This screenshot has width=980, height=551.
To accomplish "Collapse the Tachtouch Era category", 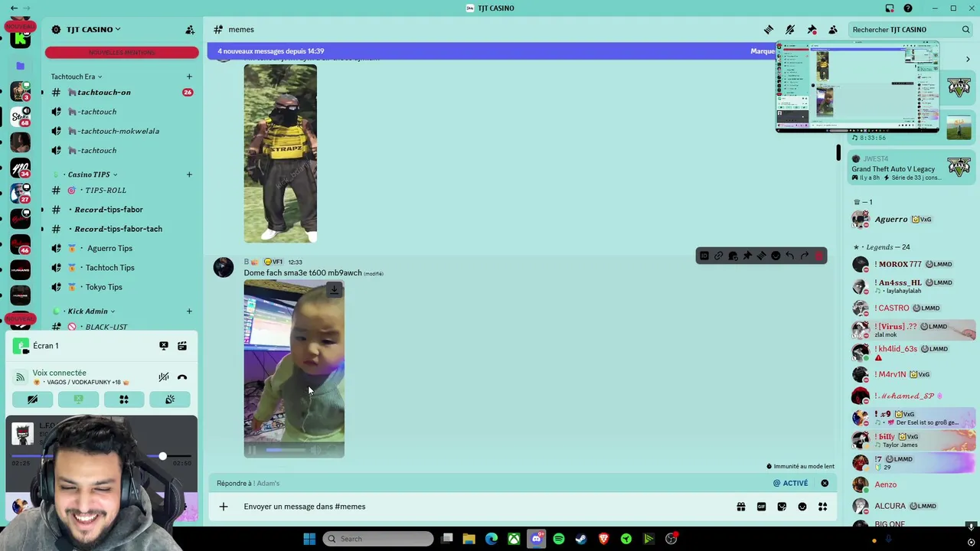I will coord(77,77).
